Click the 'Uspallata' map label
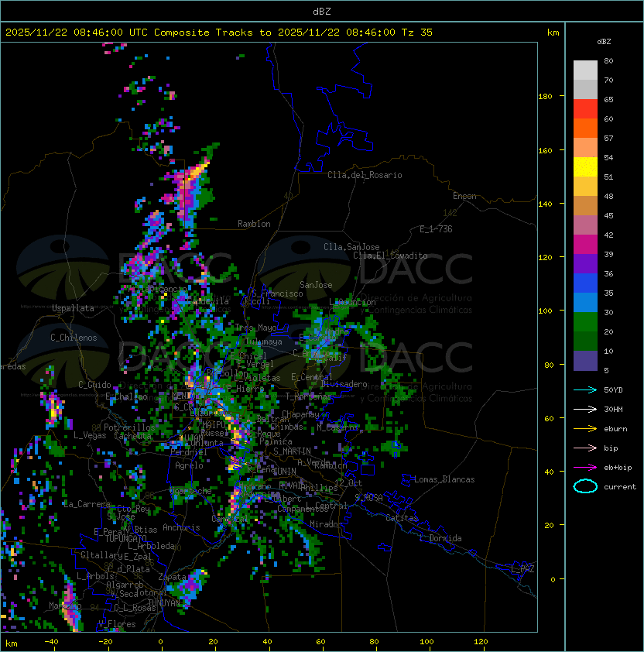The image size is (644, 652). pos(73,308)
